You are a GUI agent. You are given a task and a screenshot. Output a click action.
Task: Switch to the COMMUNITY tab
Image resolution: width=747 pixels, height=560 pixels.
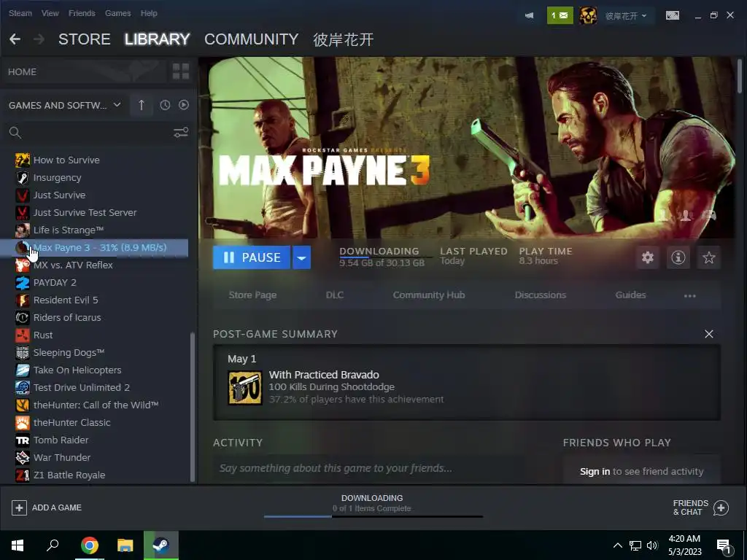(251, 39)
